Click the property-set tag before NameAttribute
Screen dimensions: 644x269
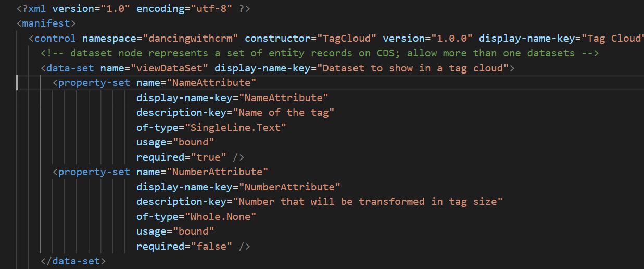94,83
